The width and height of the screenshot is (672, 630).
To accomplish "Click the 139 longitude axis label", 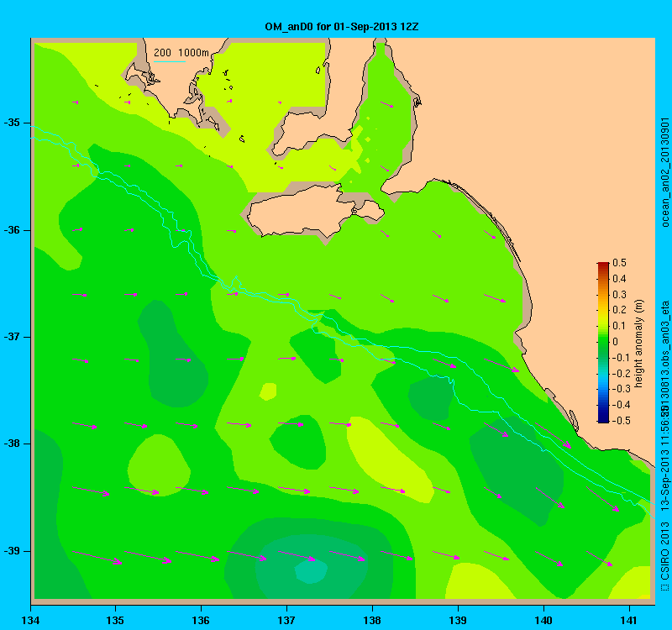I will pos(458,620).
